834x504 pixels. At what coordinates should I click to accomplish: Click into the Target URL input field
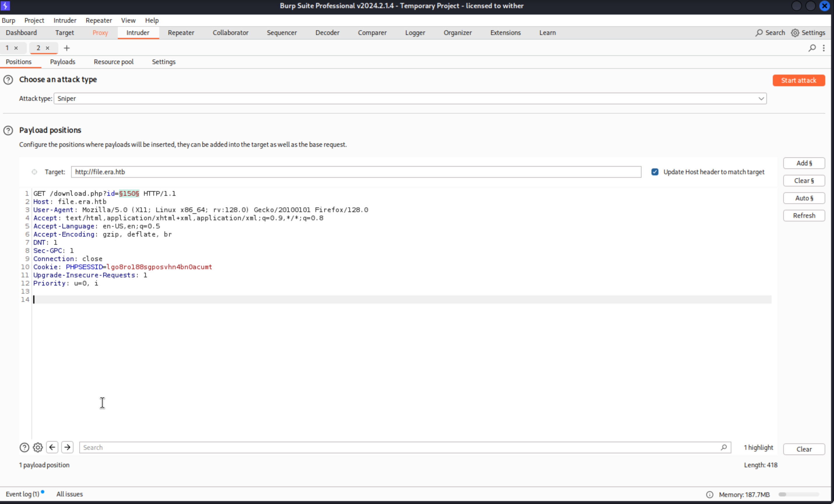(x=355, y=172)
